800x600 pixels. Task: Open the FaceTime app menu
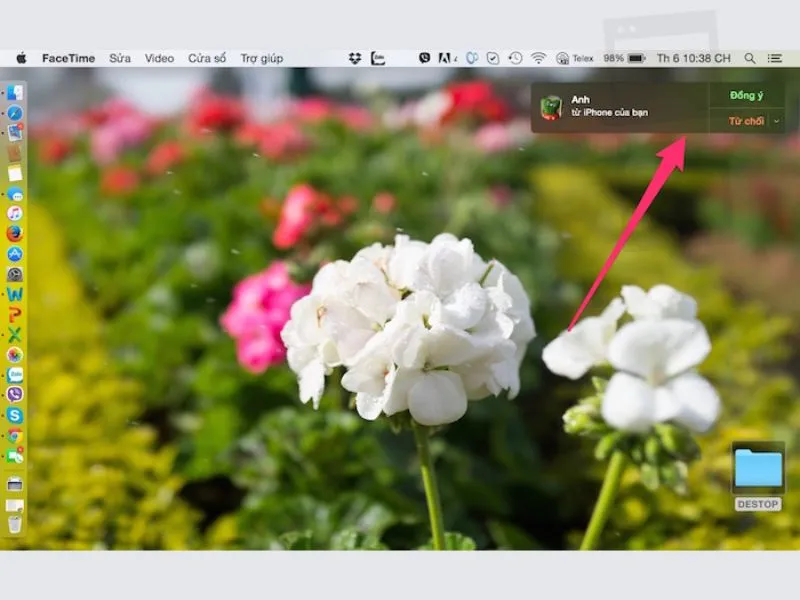pos(68,58)
